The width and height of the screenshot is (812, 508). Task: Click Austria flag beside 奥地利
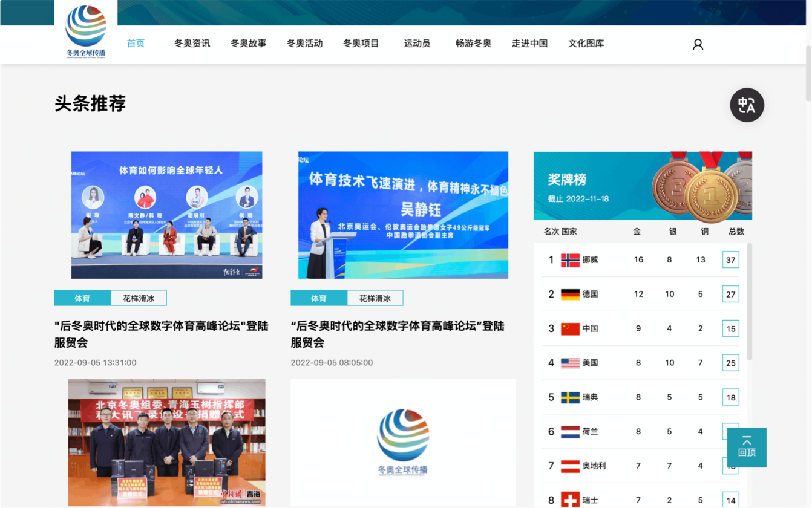pyautogui.click(x=570, y=466)
